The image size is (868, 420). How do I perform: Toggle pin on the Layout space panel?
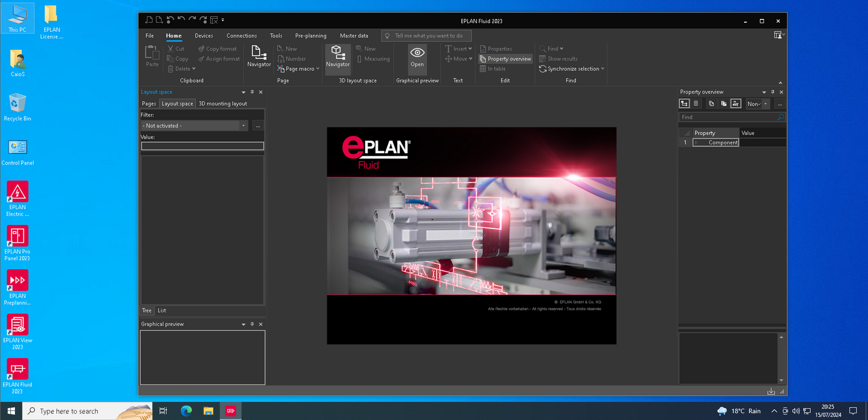point(252,92)
